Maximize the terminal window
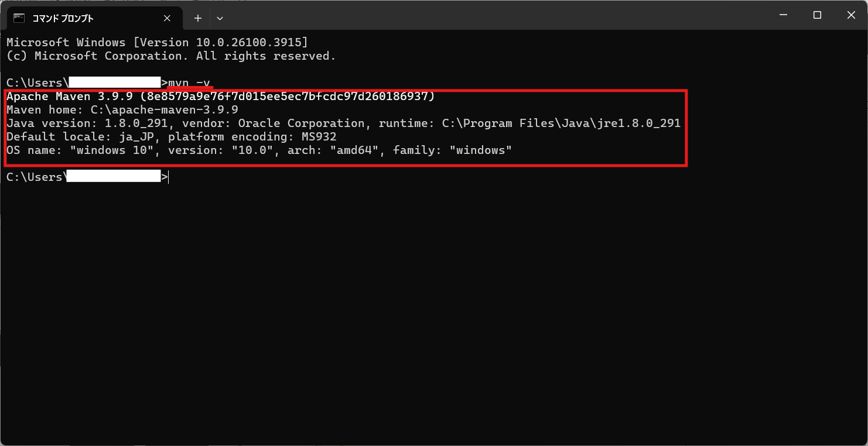The image size is (868, 446). click(x=817, y=15)
